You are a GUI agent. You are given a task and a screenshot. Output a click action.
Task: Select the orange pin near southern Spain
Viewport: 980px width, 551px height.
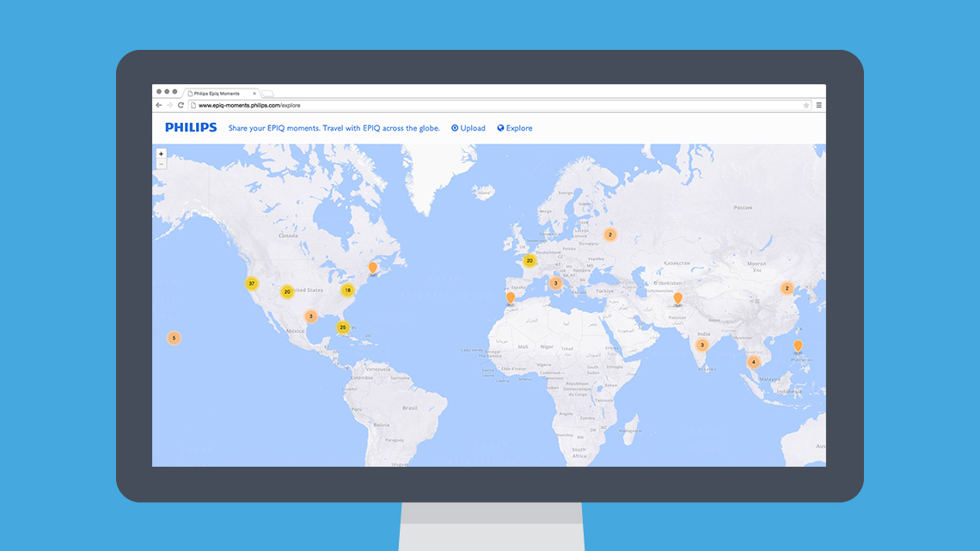[511, 297]
